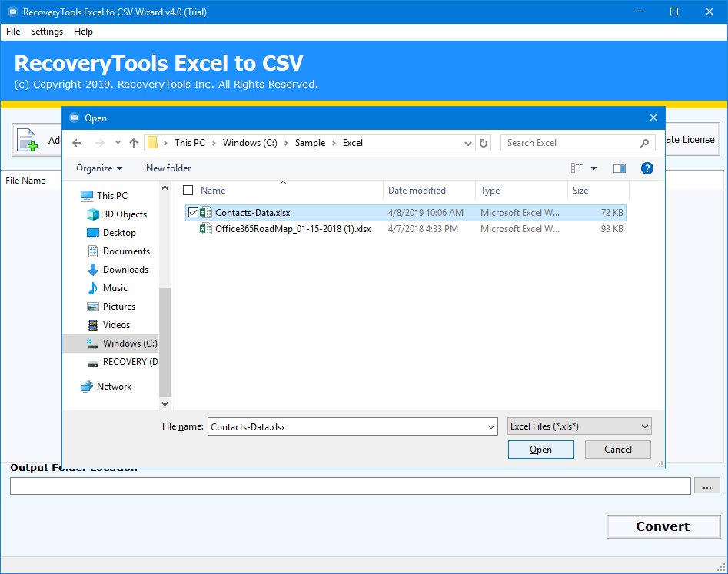Click navigation pane scroll down arrow
Screen dimensions: 728x574
pos(165,403)
